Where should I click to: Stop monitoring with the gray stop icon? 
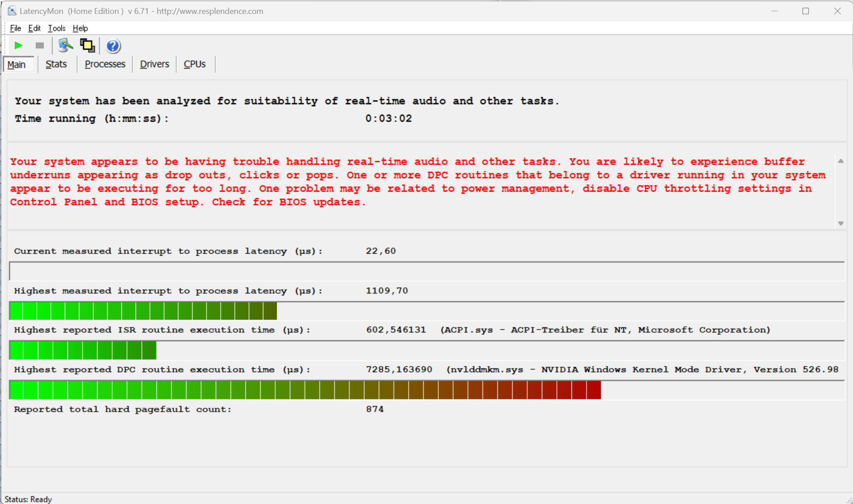point(40,45)
